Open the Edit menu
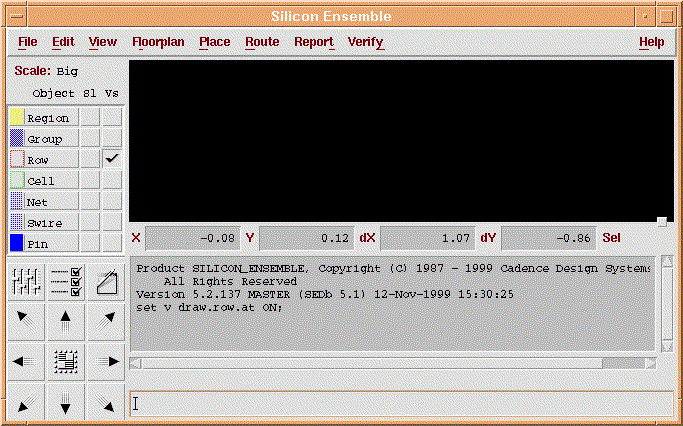 click(63, 42)
